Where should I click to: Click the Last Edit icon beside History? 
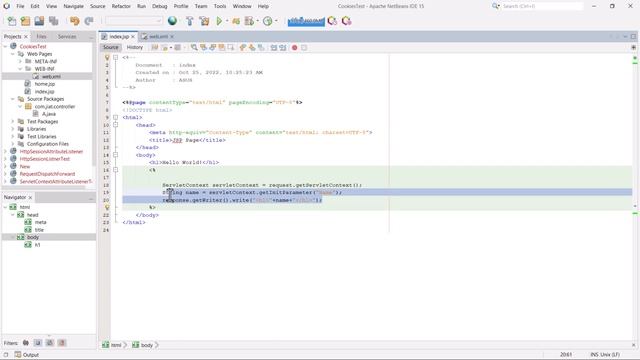pyautogui.click(x=155, y=48)
